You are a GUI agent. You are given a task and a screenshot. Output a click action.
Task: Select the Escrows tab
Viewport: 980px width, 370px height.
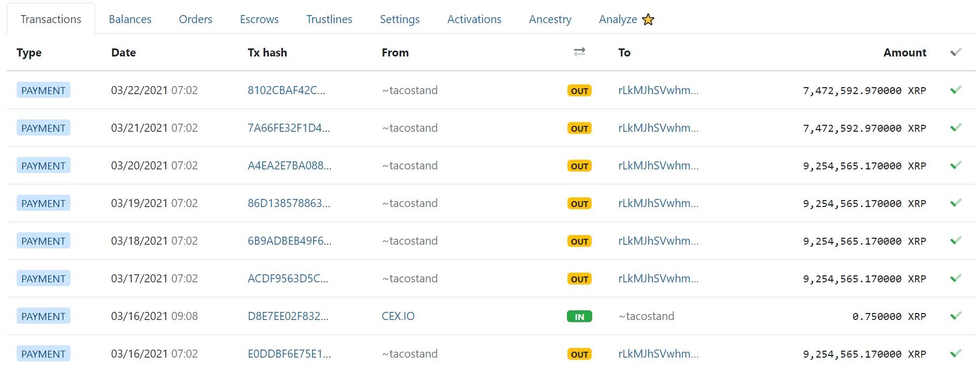pyautogui.click(x=259, y=19)
